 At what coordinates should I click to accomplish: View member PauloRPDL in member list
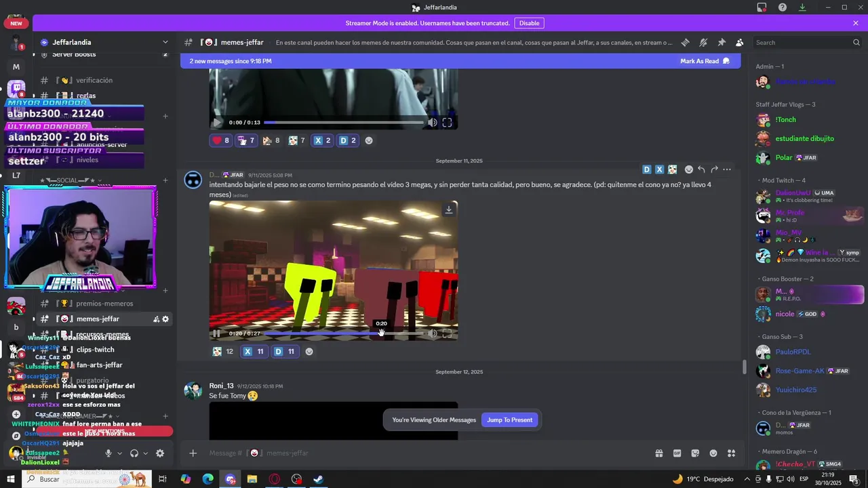pos(793,352)
